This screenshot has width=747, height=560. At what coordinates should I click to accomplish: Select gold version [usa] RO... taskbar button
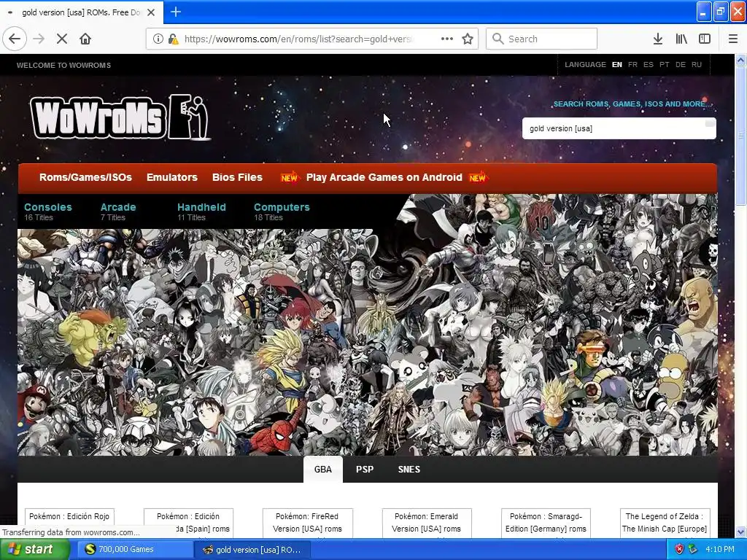[252, 550]
